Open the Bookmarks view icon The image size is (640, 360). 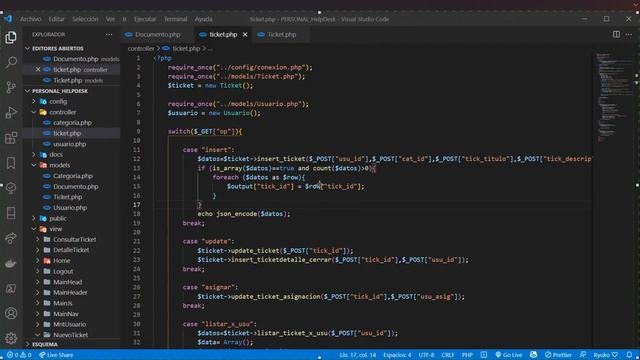pos(11,163)
